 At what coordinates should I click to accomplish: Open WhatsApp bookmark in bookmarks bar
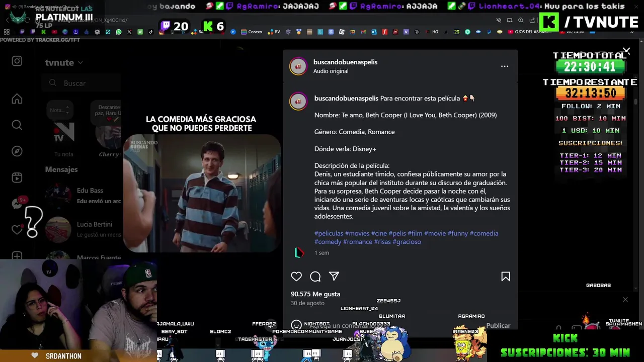(119, 32)
